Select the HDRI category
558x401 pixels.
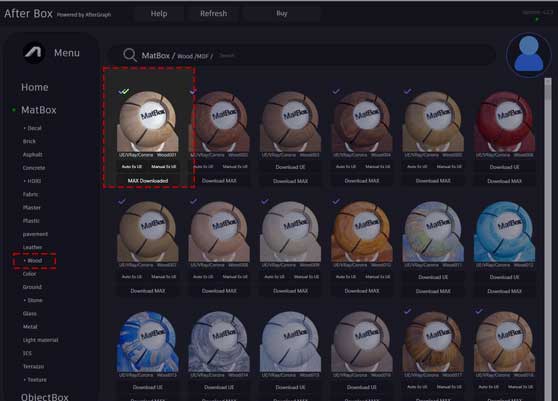pyautogui.click(x=34, y=181)
